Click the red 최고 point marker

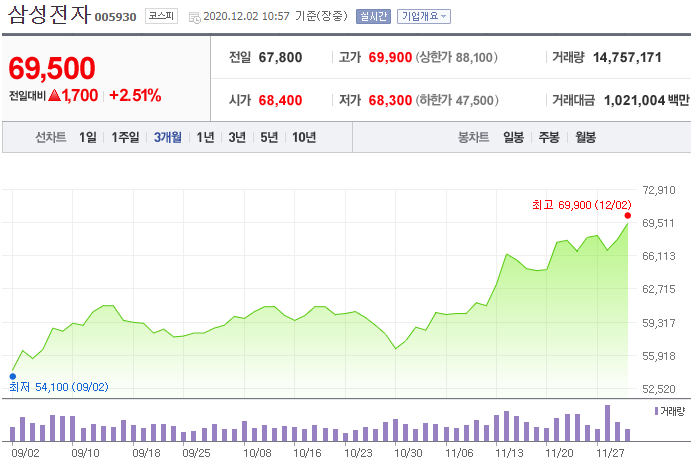tap(628, 215)
